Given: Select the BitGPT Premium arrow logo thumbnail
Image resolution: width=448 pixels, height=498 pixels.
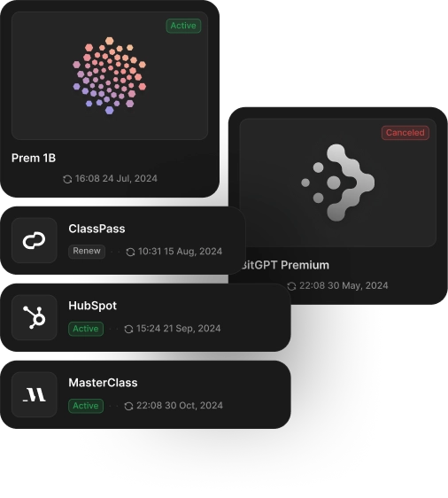Looking at the screenshot, I should point(338,183).
